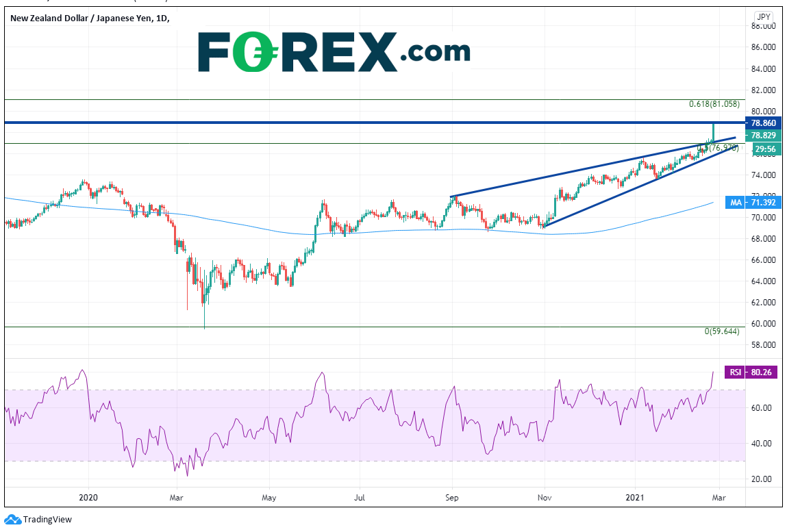The height and width of the screenshot is (532, 787).
Task: Click the 0.618(81.058) Fibonacci label
Action: tap(714, 104)
